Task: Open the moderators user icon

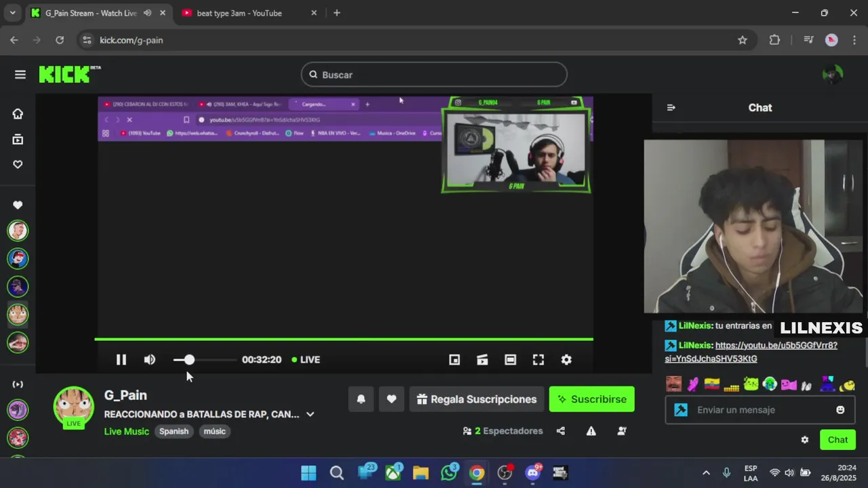Action: pos(622,431)
